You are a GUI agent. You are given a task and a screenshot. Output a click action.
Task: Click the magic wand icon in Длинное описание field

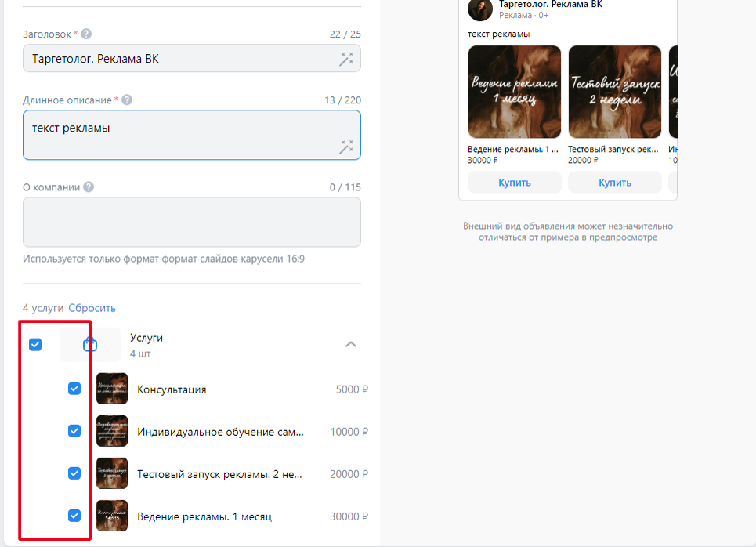346,147
